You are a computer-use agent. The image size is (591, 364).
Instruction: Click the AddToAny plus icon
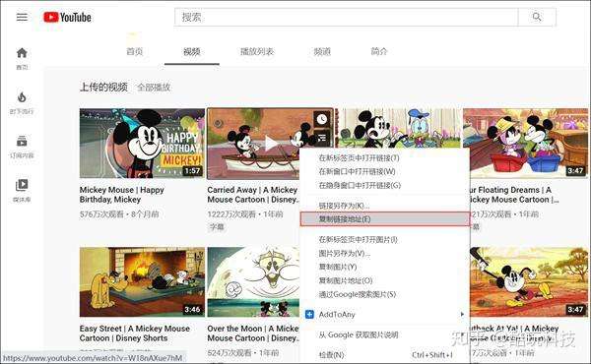point(309,314)
